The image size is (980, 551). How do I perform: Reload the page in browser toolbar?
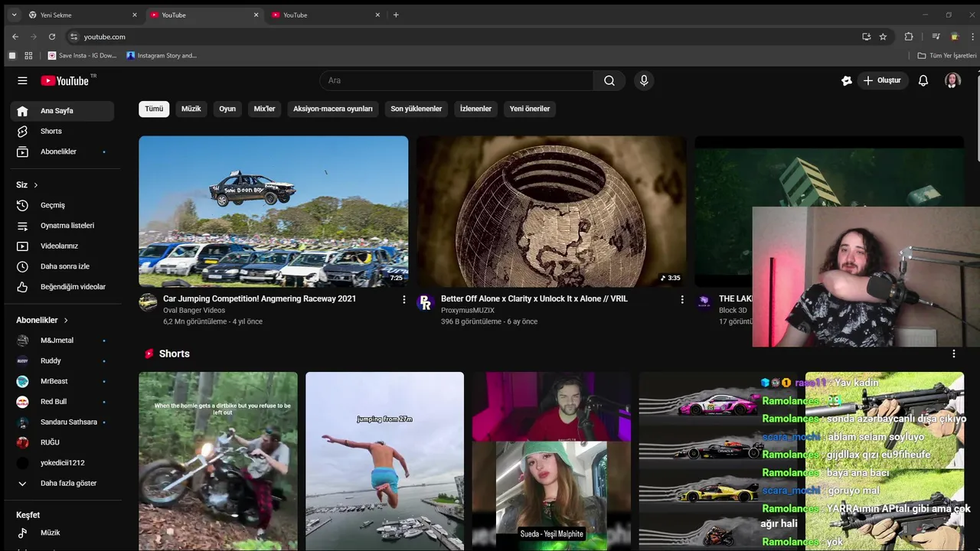[x=52, y=37]
